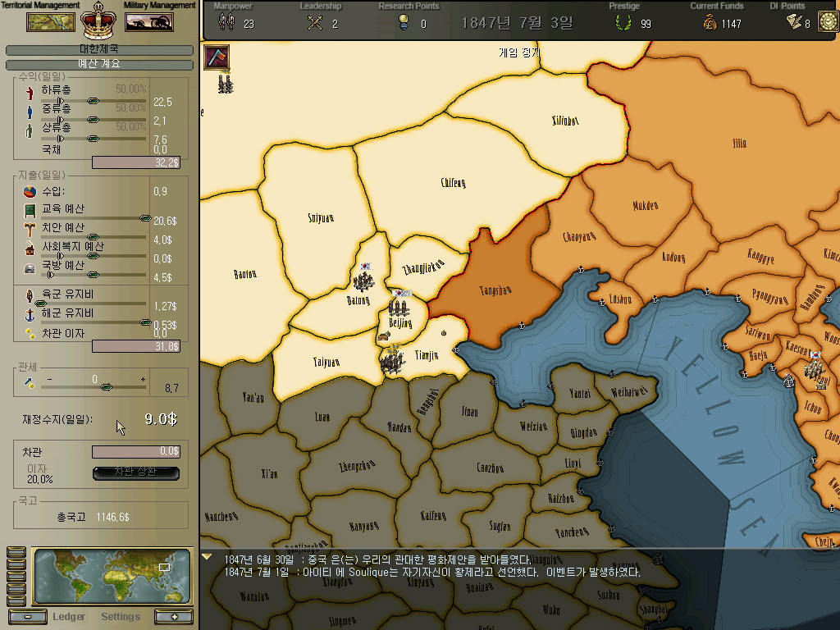Click the Current Funds money bag icon

point(710,22)
